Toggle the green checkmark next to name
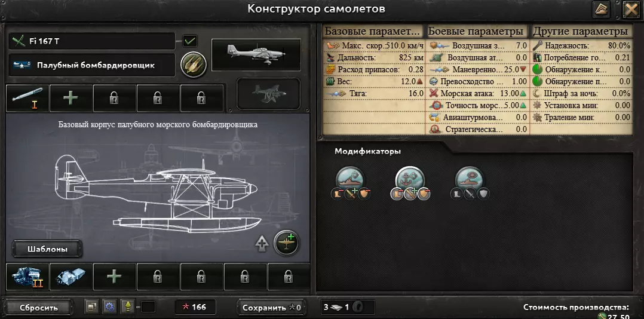This screenshot has width=644, height=319. [x=190, y=41]
